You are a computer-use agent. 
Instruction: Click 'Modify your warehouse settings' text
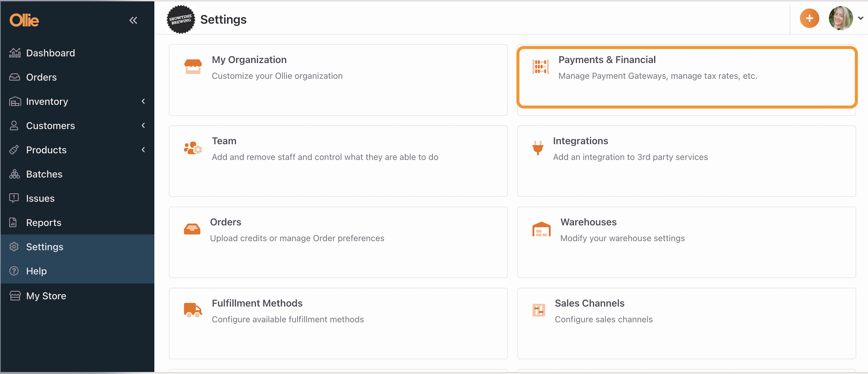[x=622, y=238]
